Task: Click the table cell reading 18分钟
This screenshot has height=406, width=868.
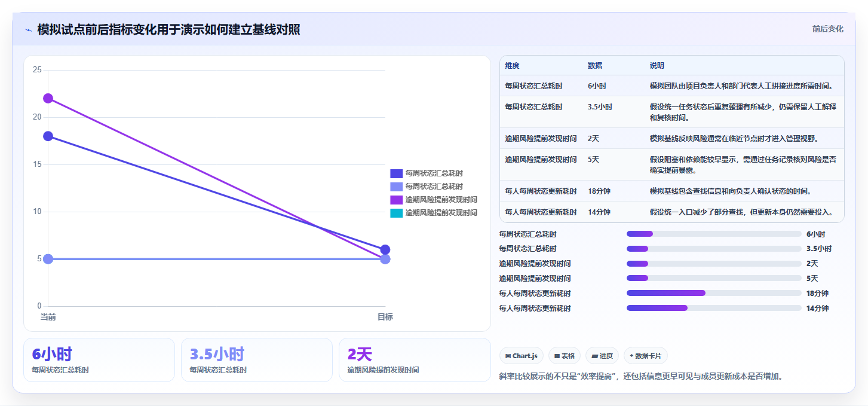Action: (x=599, y=191)
